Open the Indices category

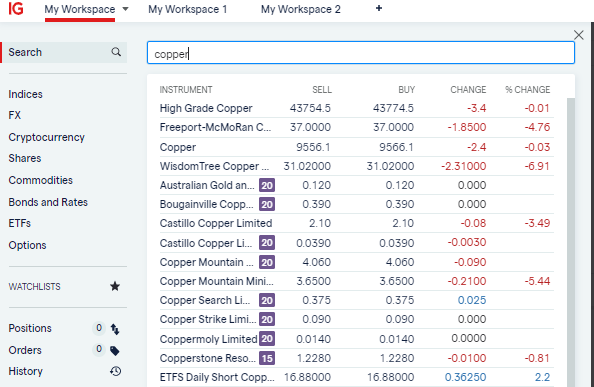[25, 94]
